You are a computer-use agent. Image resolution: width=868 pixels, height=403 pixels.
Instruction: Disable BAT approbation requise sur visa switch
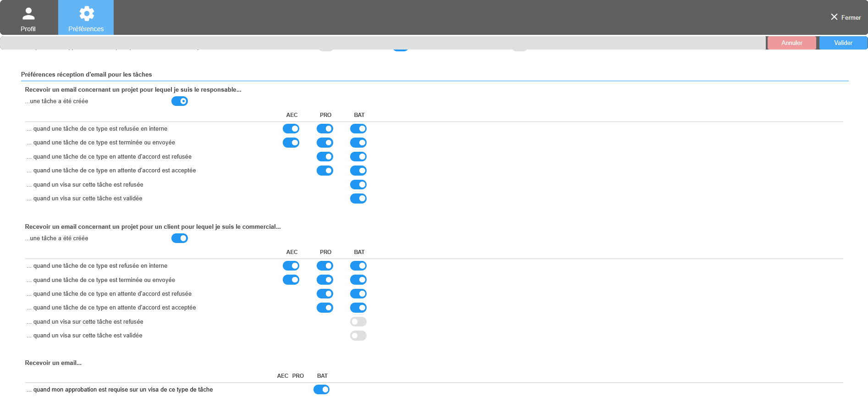(322, 390)
